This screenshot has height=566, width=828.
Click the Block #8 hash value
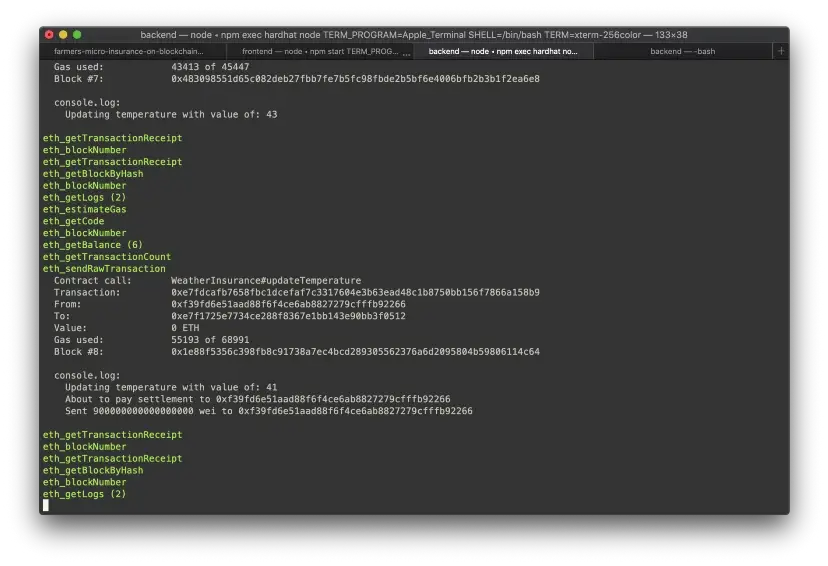click(x=355, y=352)
